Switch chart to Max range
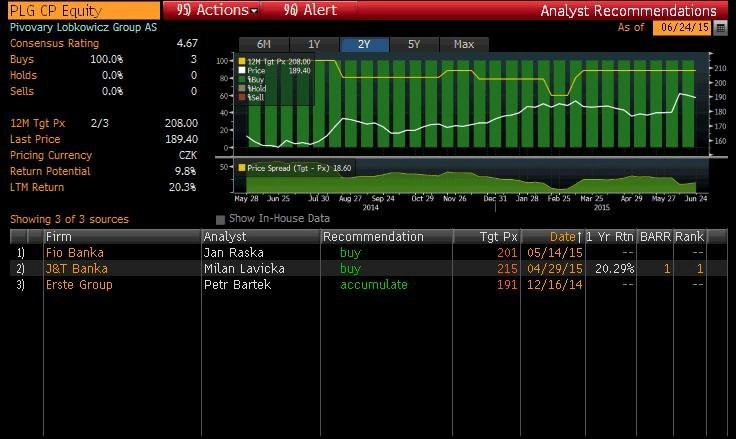 (464, 44)
